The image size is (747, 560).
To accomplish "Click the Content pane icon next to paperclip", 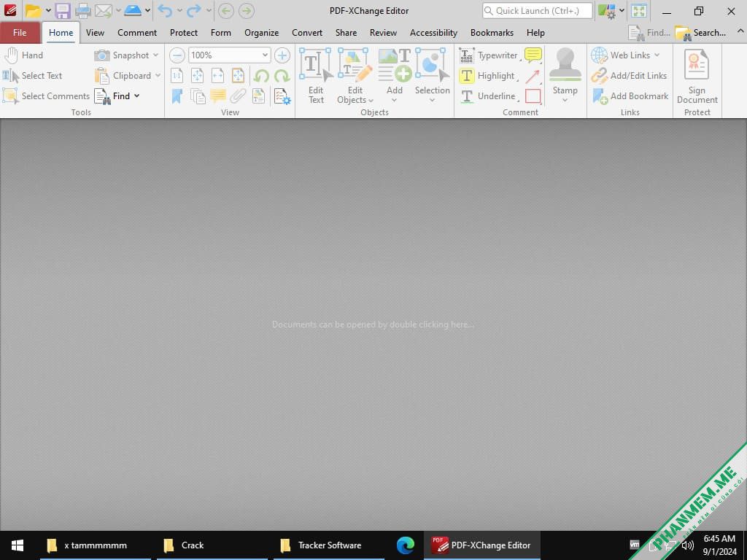I will [258, 96].
